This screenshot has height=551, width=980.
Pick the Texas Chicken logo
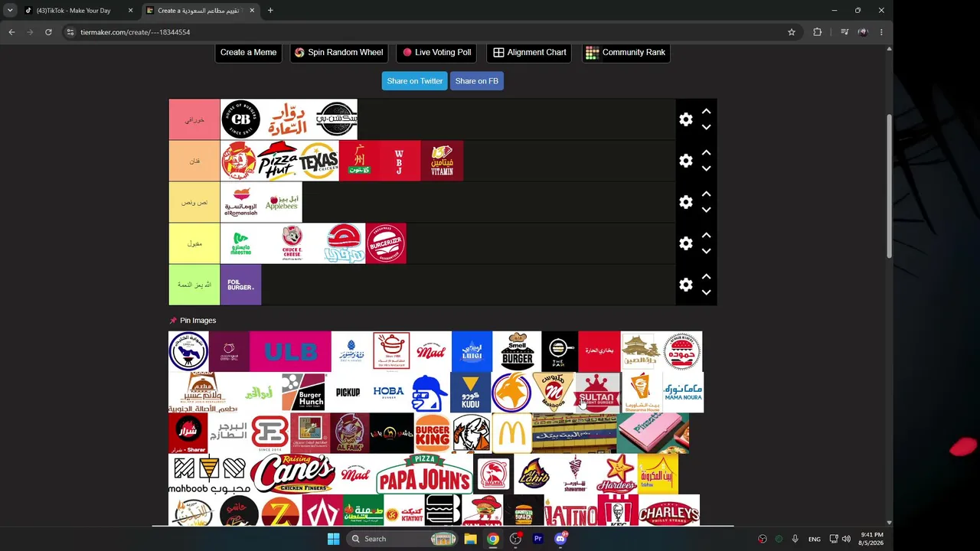318,161
